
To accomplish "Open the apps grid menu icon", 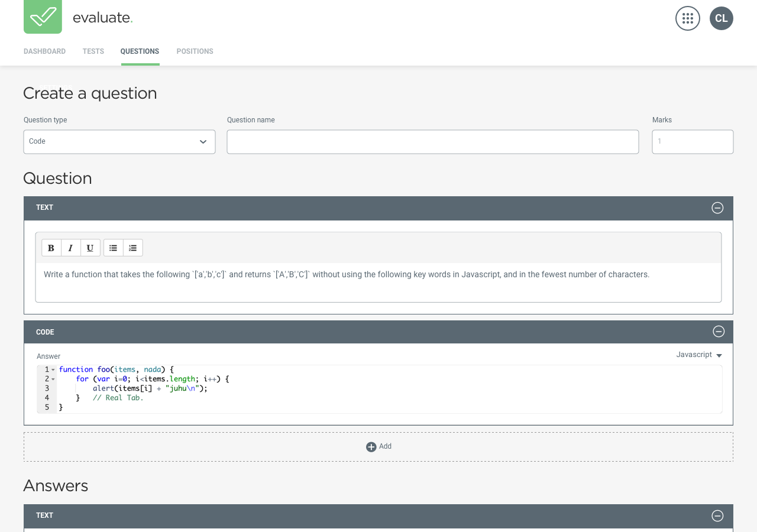I will click(x=687, y=18).
